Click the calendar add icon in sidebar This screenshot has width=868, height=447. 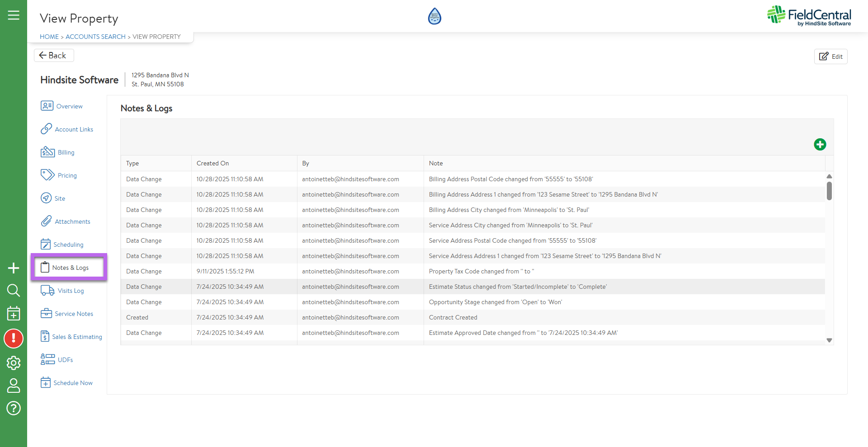point(14,314)
